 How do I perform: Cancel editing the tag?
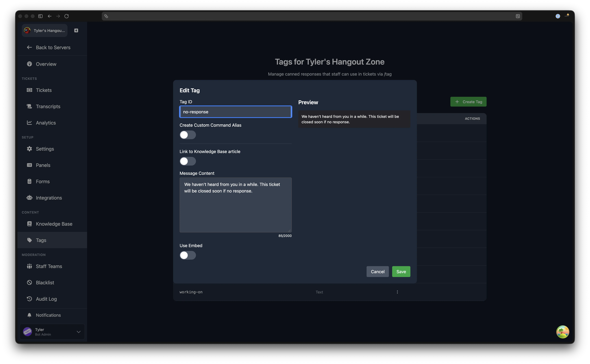pyautogui.click(x=377, y=272)
